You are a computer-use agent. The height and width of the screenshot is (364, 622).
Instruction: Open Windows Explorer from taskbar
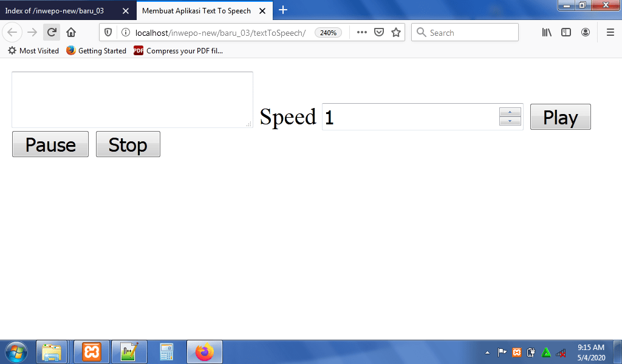click(x=52, y=352)
